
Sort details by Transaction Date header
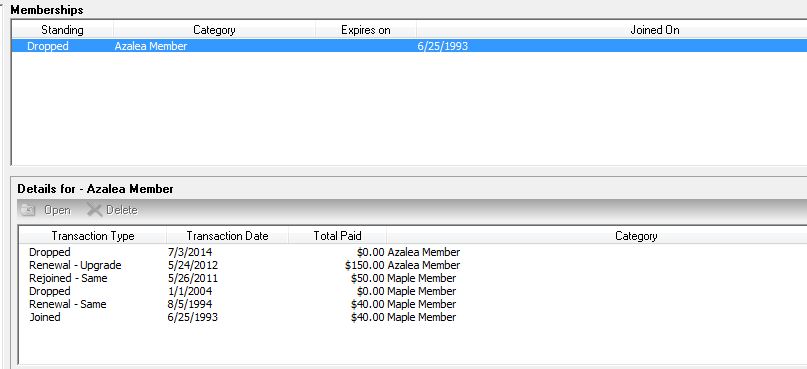[227, 236]
